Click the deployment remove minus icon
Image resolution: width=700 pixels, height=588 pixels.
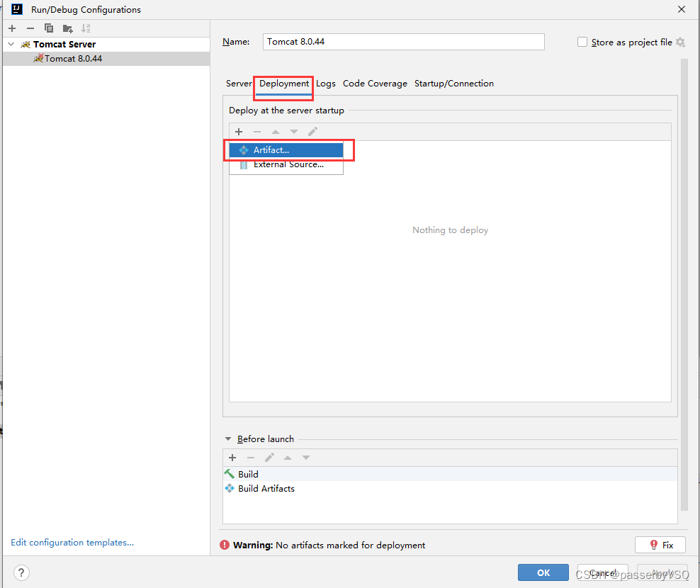pos(257,132)
